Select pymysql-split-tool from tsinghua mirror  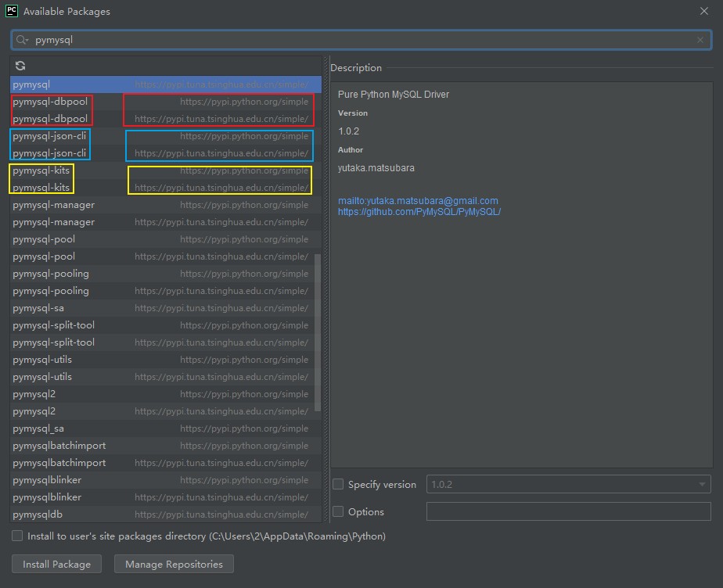click(166, 342)
